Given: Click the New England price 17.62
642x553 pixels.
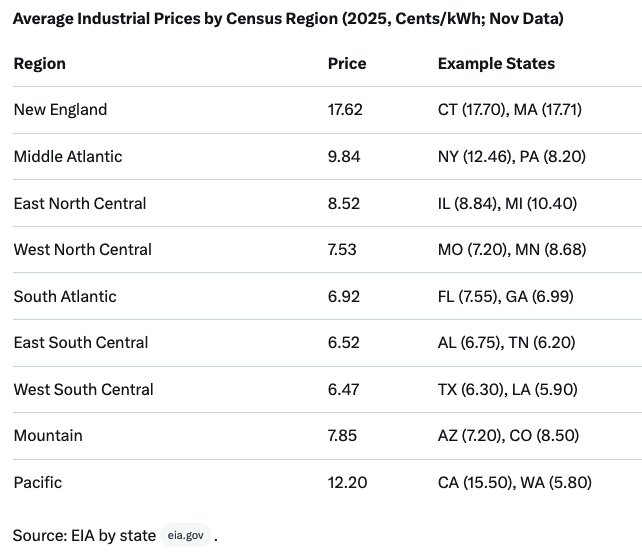Looking at the screenshot, I should click(x=344, y=110).
